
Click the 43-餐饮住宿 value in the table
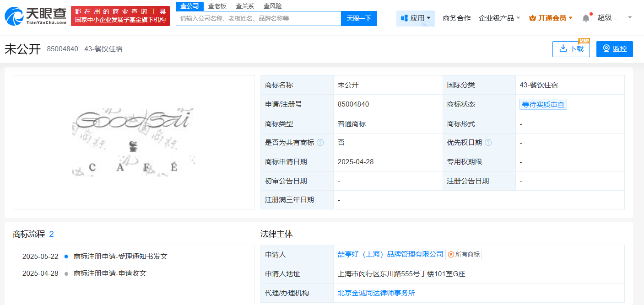pos(539,85)
